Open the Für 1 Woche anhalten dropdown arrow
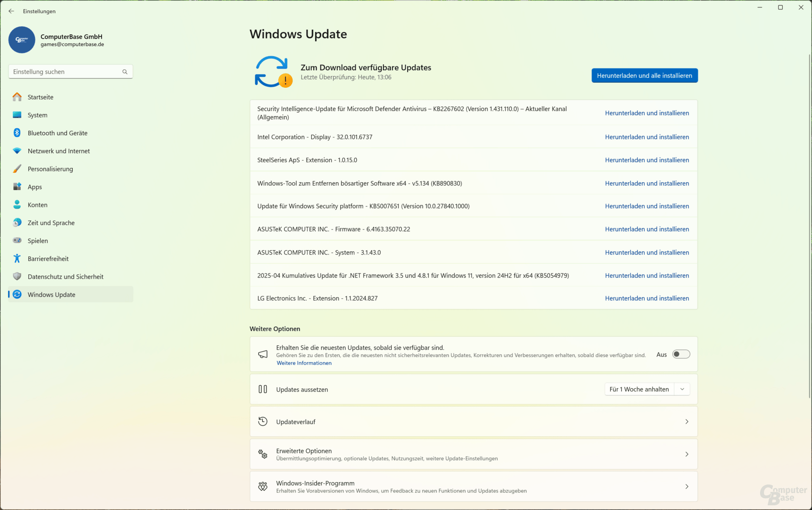 coord(682,389)
